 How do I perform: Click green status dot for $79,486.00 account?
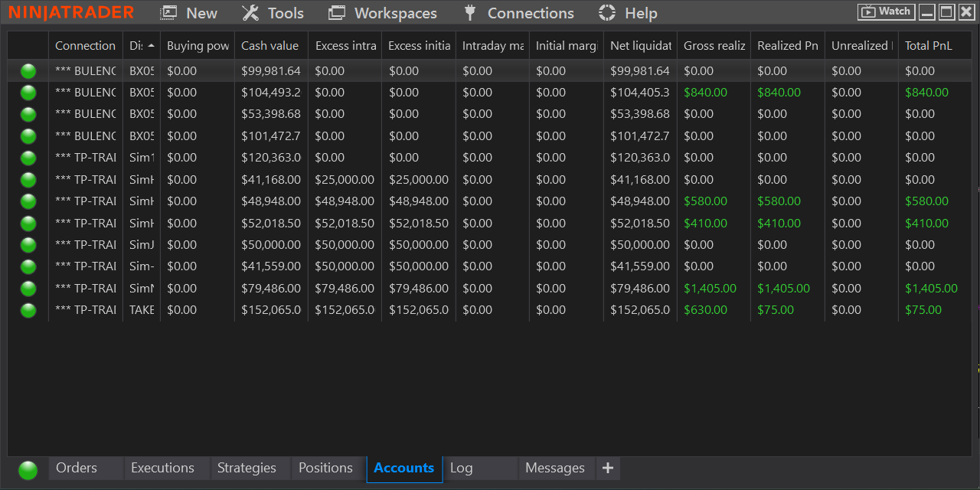pyautogui.click(x=28, y=289)
